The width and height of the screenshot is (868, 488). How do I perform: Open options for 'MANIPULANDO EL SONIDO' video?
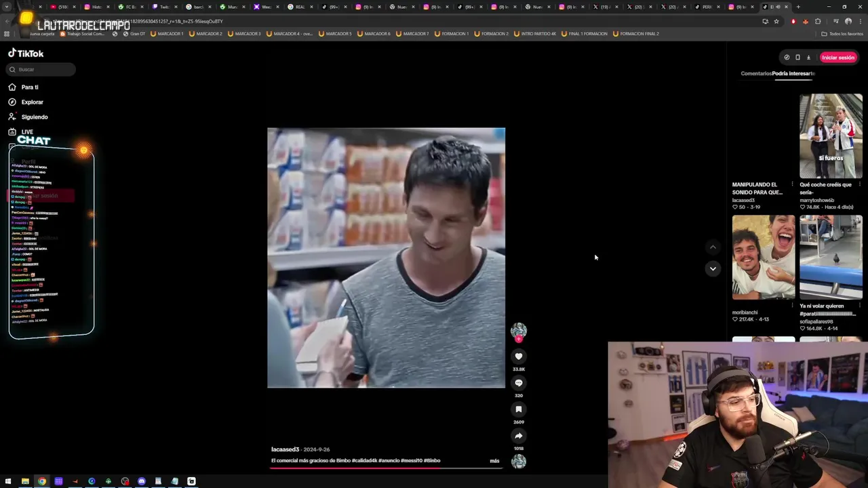792,184
